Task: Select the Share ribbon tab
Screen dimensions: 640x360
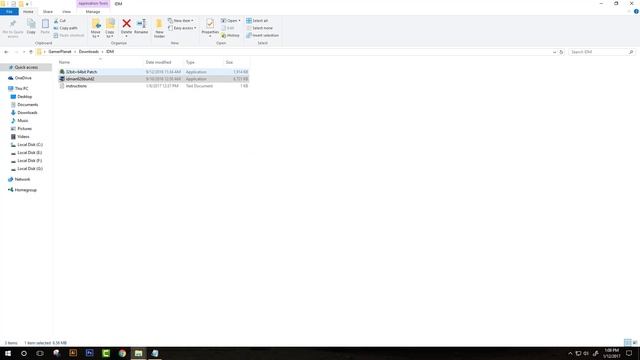Action: click(48, 11)
